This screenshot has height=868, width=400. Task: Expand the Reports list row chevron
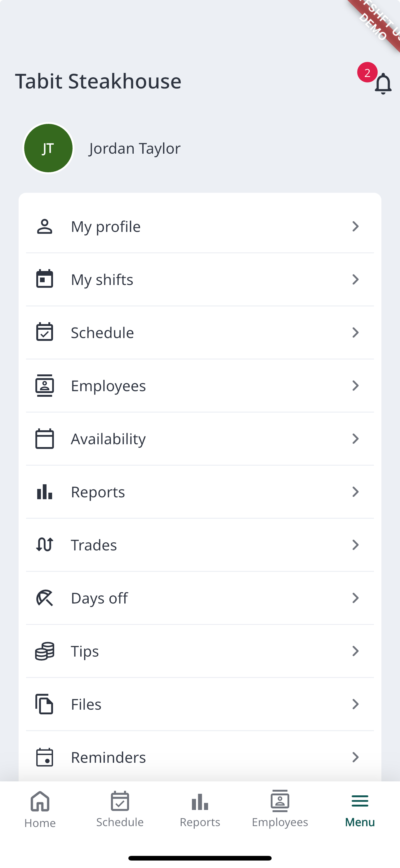pyautogui.click(x=355, y=492)
